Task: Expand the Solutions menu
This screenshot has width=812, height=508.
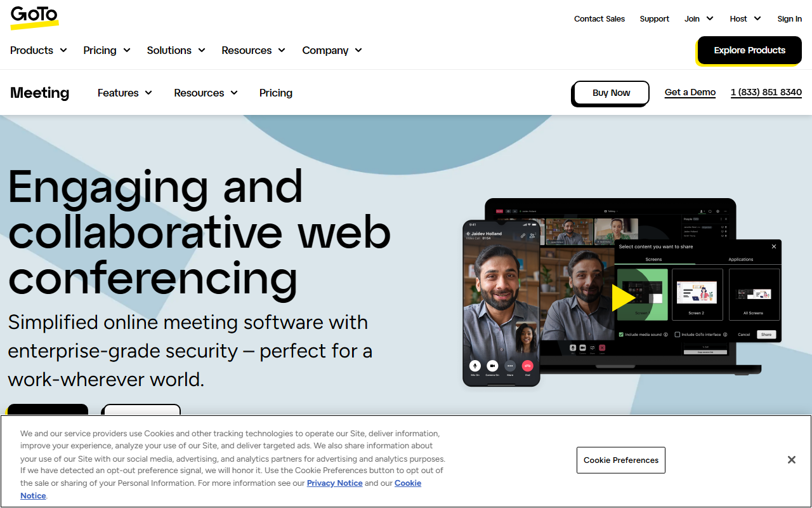Action: (176, 50)
